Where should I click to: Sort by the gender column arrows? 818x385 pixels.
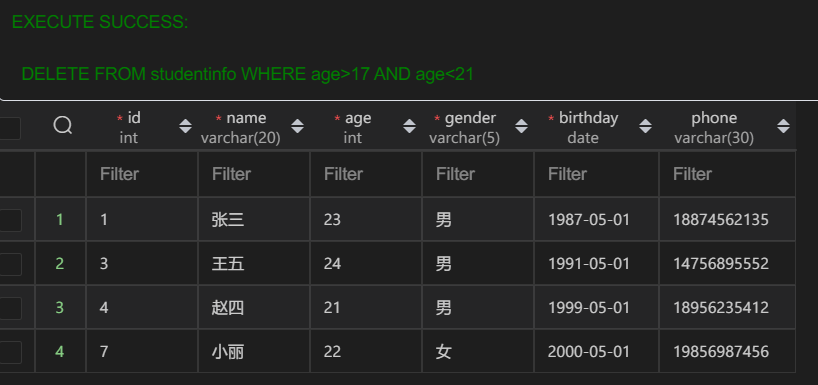(x=521, y=126)
